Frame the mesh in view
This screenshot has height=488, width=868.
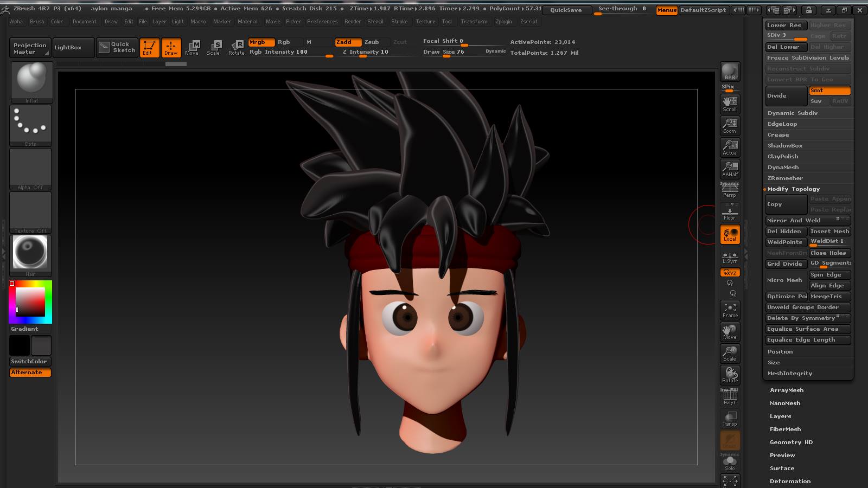point(730,310)
